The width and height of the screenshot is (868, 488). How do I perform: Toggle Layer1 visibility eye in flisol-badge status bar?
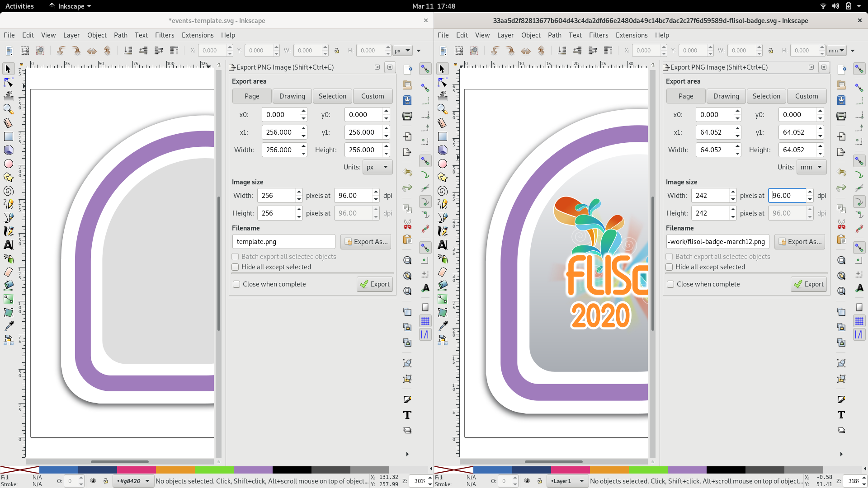click(527, 481)
